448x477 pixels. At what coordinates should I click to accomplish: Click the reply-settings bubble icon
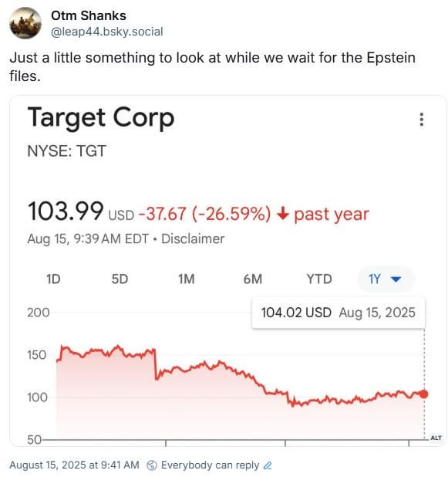[152, 465]
